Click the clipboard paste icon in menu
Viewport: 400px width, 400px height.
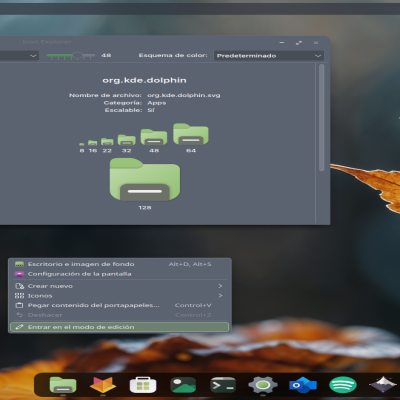tap(19, 305)
